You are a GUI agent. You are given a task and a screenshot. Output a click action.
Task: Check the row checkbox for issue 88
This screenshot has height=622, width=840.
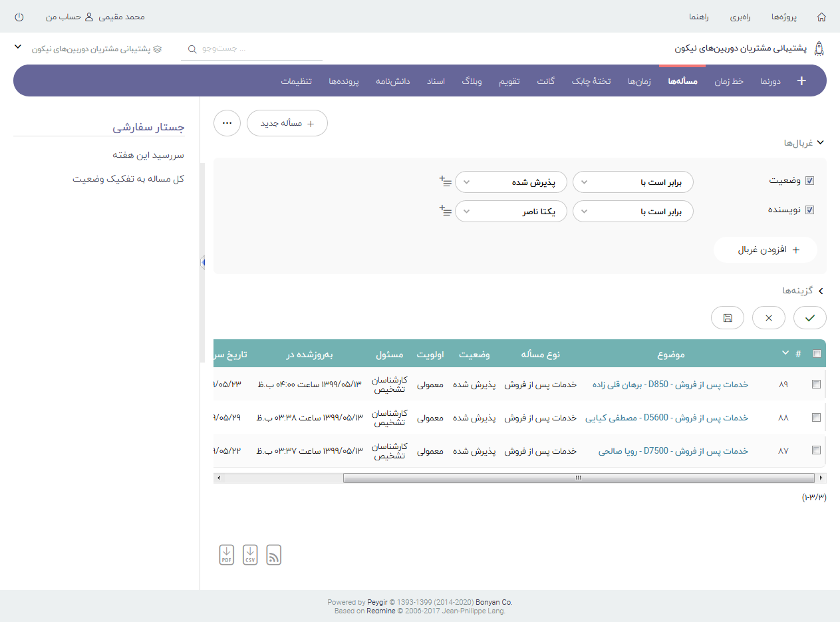816,417
